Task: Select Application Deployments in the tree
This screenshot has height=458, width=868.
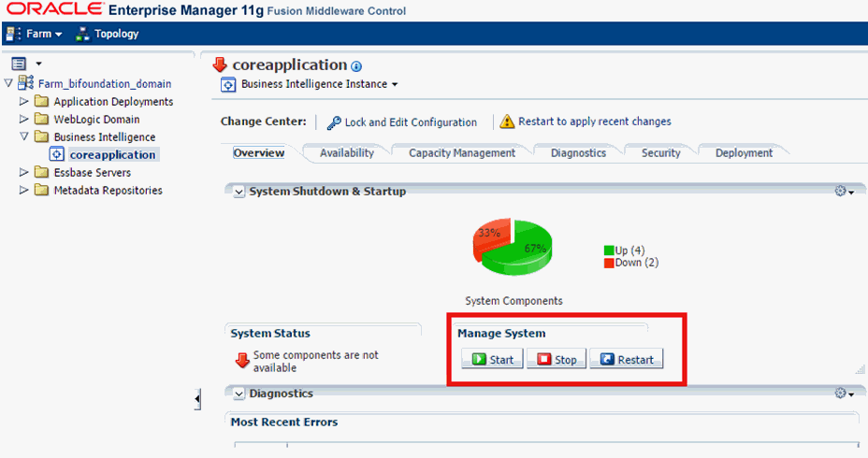Action: (113, 102)
